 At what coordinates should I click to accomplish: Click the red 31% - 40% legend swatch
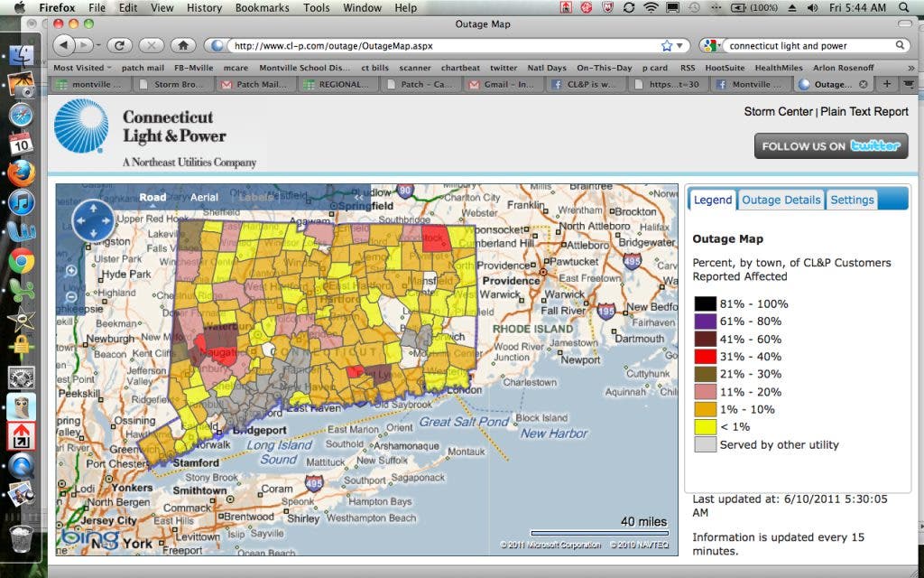click(705, 357)
